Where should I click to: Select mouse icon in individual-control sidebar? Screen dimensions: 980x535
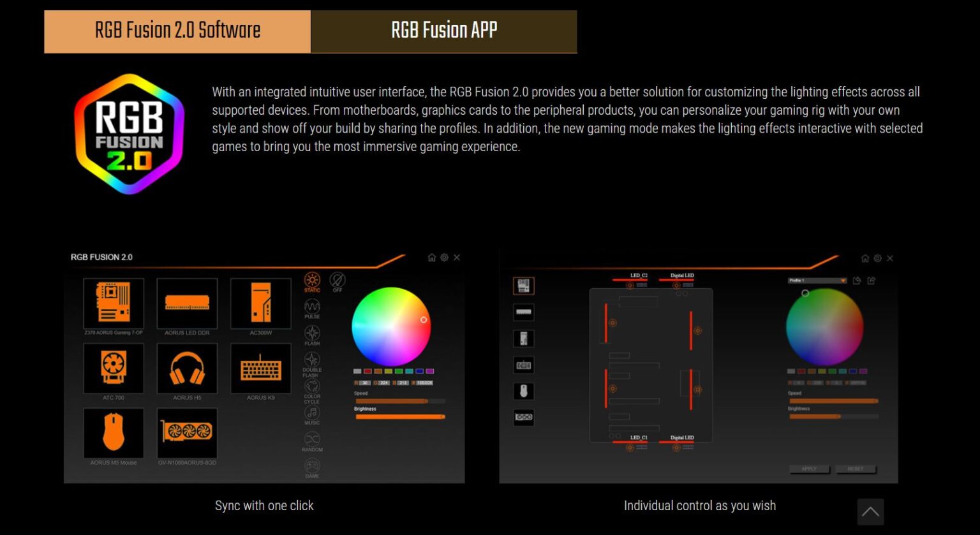pos(524,391)
